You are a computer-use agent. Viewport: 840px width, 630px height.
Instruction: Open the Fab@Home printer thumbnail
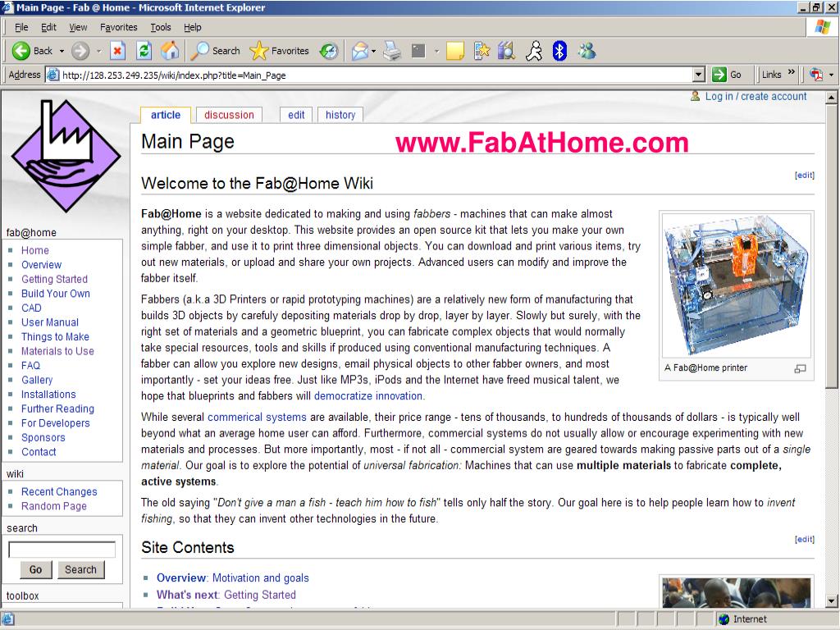(x=737, y=285)
